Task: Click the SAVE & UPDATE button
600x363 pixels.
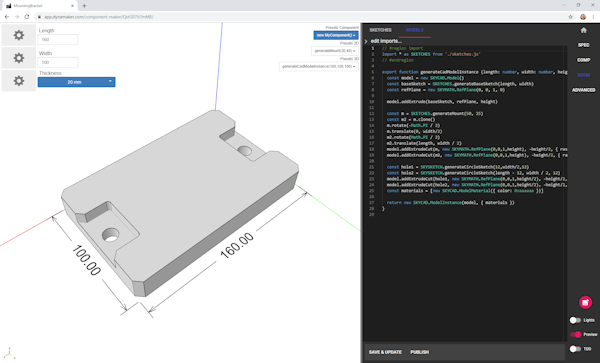Action: pyautogui.click(x=385, y=352)
